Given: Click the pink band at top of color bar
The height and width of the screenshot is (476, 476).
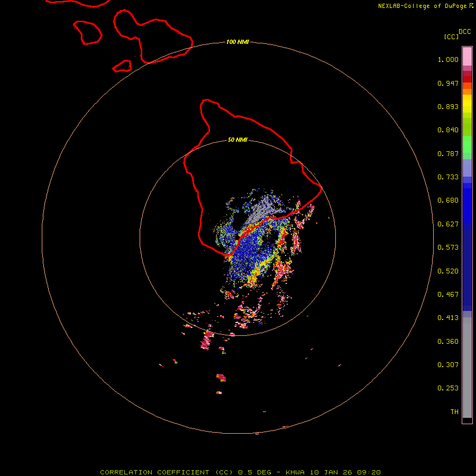Looking at the screenshot, I should 467,57.
